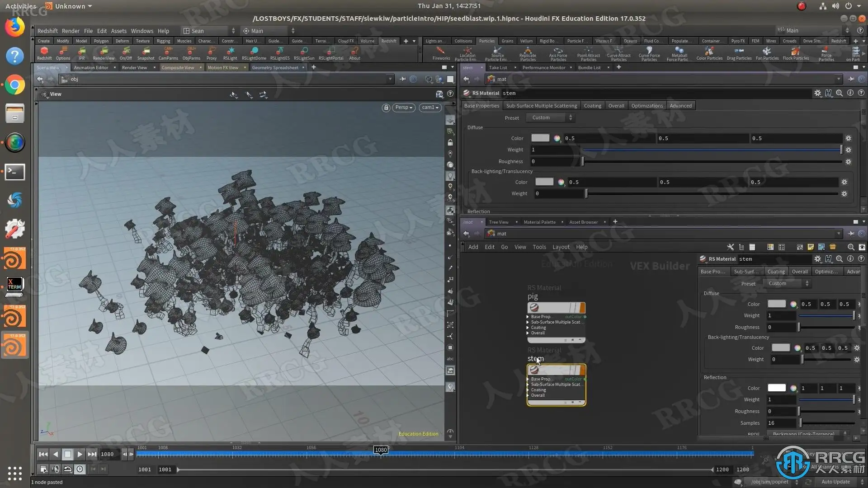The image size is (868, 488).
Task: Open the Preset dropdown in lower parameter pane
Action: pyautogui.click(x=787, y=283)
